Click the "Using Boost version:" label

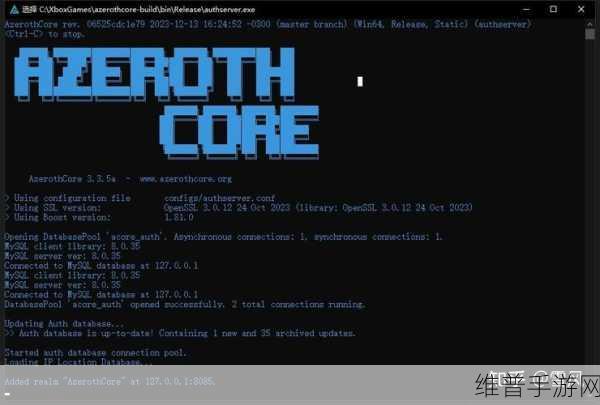(62, 217)
